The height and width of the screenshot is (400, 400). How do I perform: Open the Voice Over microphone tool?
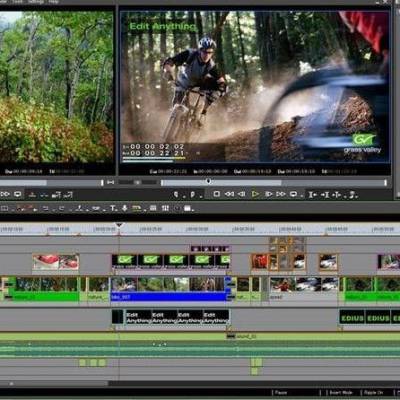[124, 208]
